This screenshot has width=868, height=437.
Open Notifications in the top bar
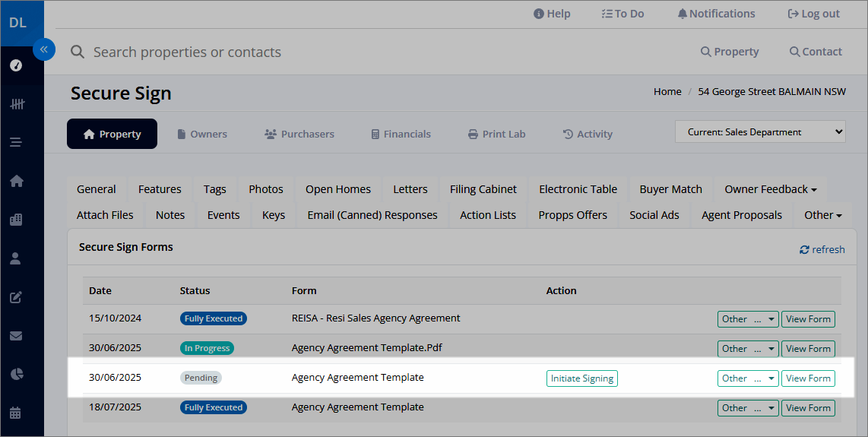point(716,14)
